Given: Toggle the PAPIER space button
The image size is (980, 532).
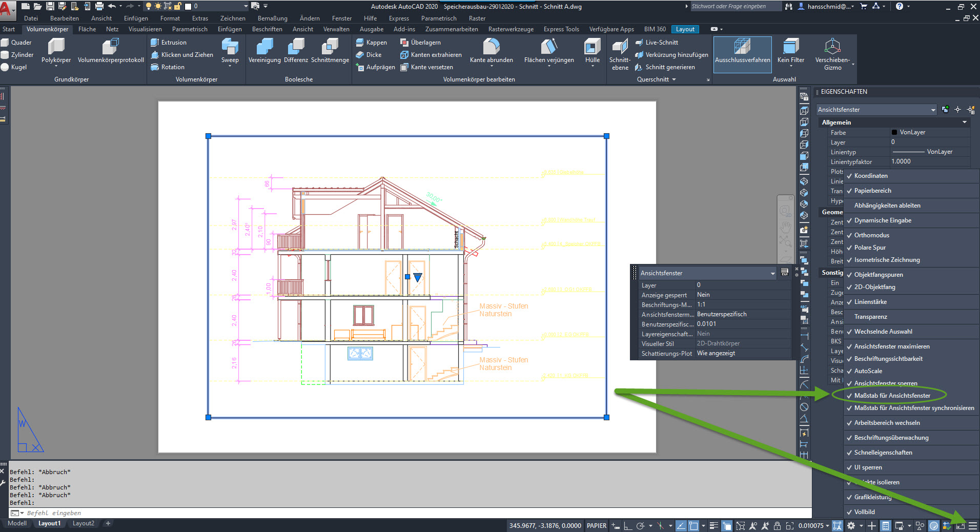Looking at the screenshot, I should (597, 526).
